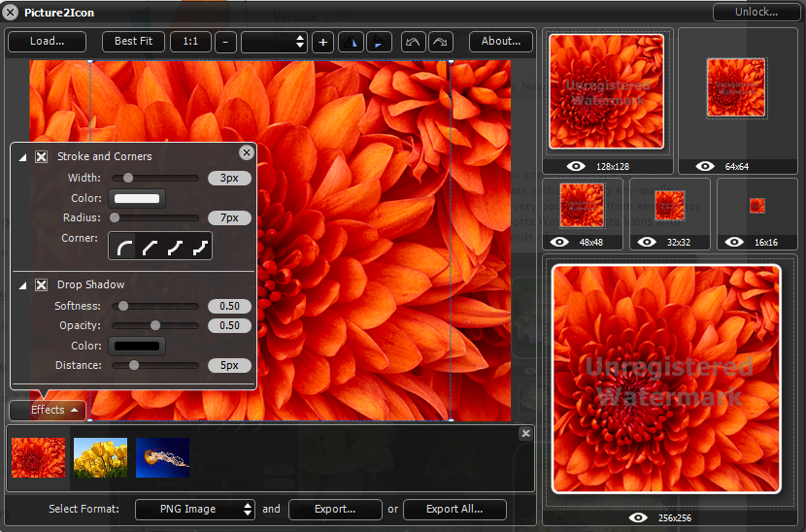This screenshot has width=806, height=532.
Task: Uncheck the Stroke and Corners checkbox
Action: [42, 156]
